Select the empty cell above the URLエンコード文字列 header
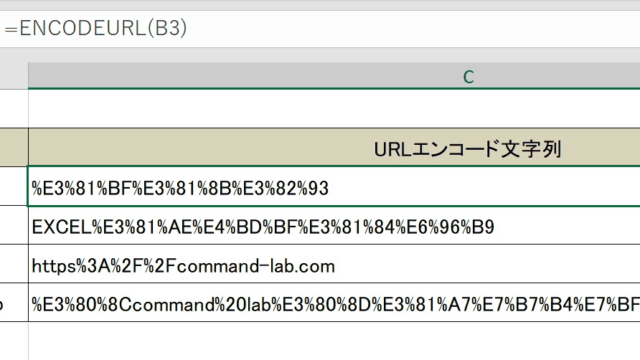 [334, 109]
